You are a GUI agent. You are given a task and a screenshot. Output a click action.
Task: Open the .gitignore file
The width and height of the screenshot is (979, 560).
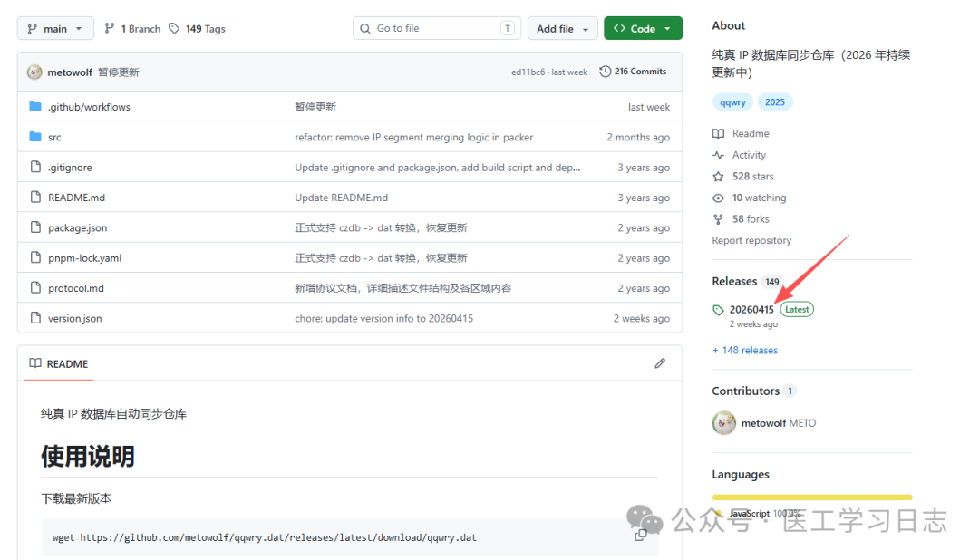click(x=70, y=168)
